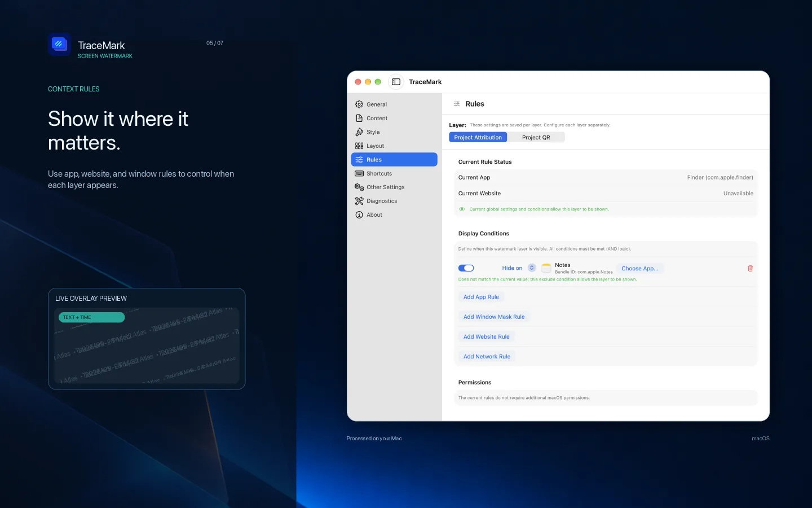This screenshot has width=812, height=508.
Task: Click the Shortcuts keyboard icon
Action: 359,173
